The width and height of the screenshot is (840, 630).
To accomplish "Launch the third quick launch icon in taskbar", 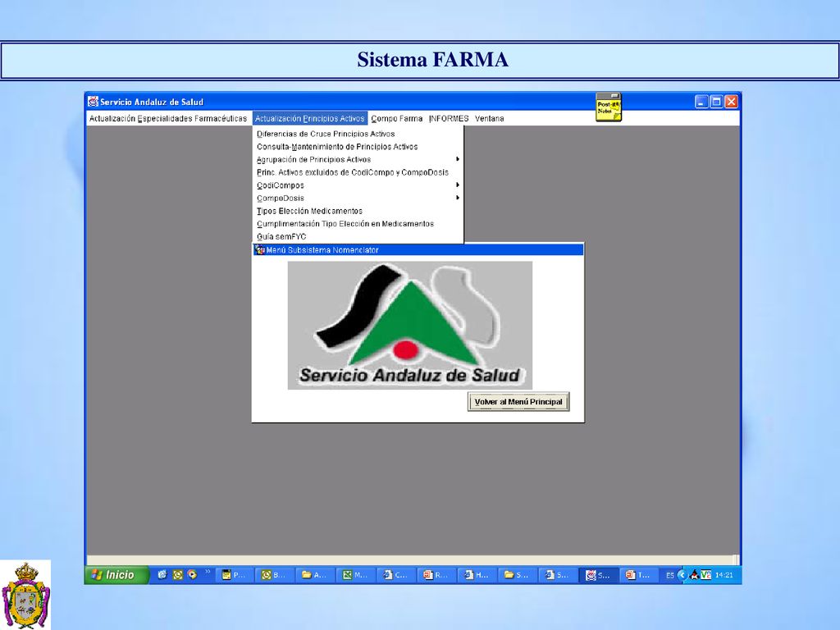I will tap(192, 575).
